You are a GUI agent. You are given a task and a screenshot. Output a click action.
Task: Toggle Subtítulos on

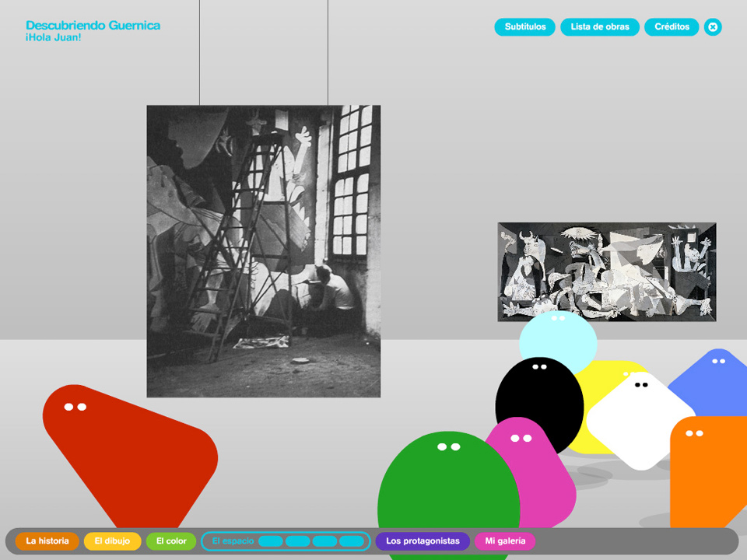pyautogui.click(x=525, y=27)
